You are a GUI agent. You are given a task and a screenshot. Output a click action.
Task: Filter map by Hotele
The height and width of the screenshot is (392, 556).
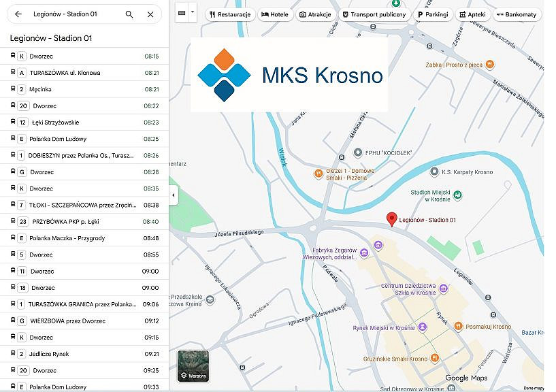click(275, 14)
